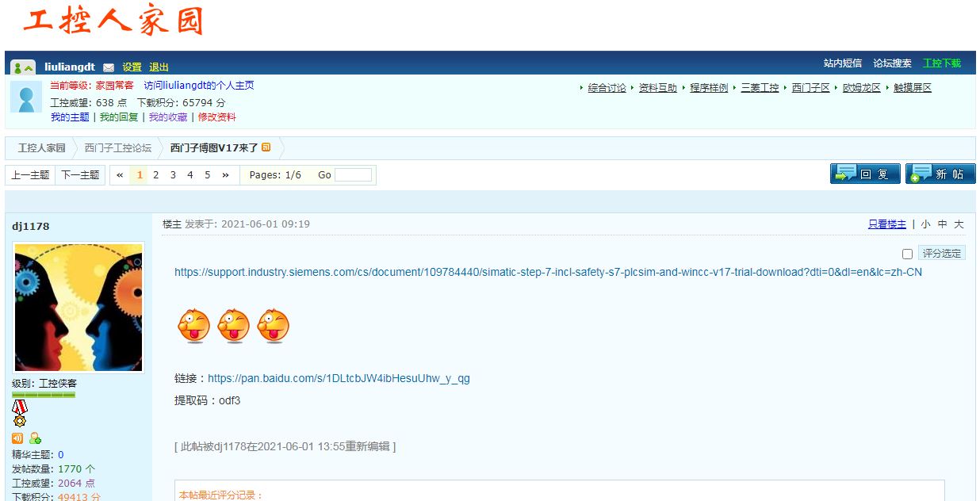Click the orange speaker icon under dj1178
Screen dimensions: 980x501
pyautogui.click(x=17, y=438)
